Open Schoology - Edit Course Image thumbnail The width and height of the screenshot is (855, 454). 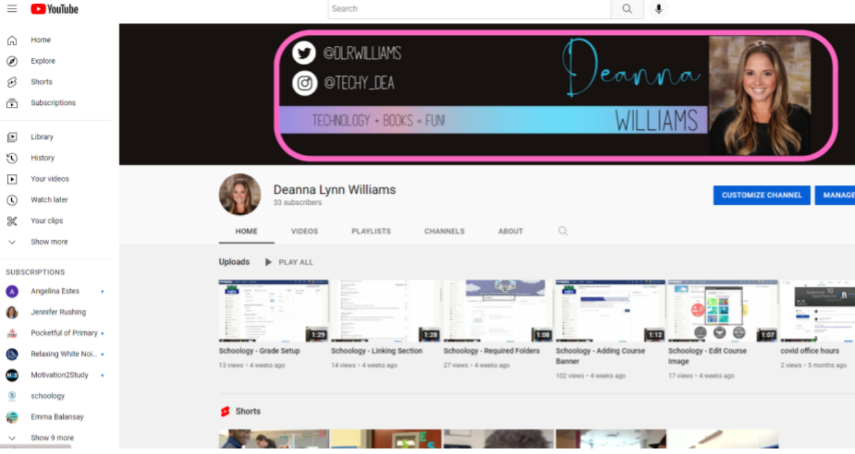click(x=722, y=311)
